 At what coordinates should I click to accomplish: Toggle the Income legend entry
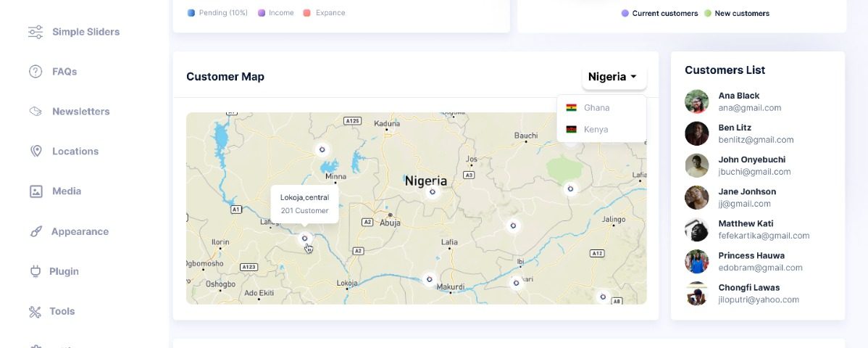point(280,13)
